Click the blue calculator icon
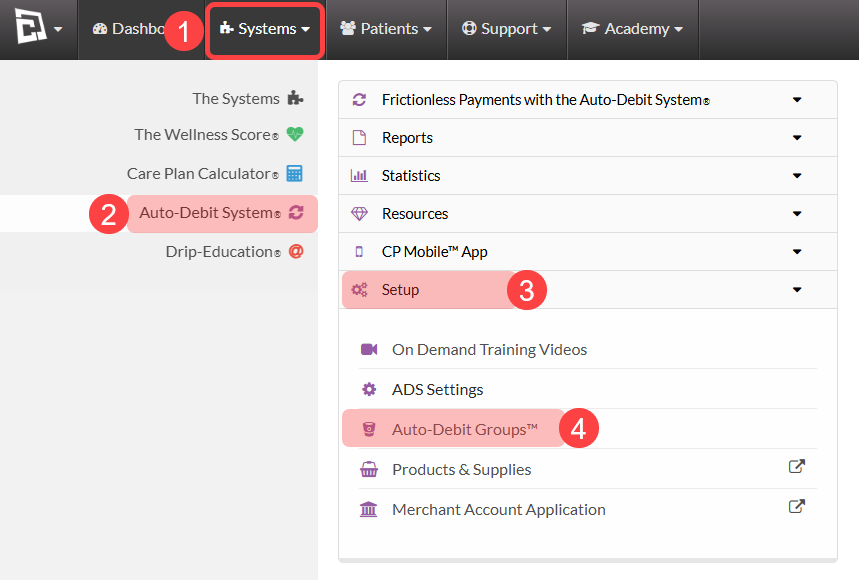 [x=294, y=173]
